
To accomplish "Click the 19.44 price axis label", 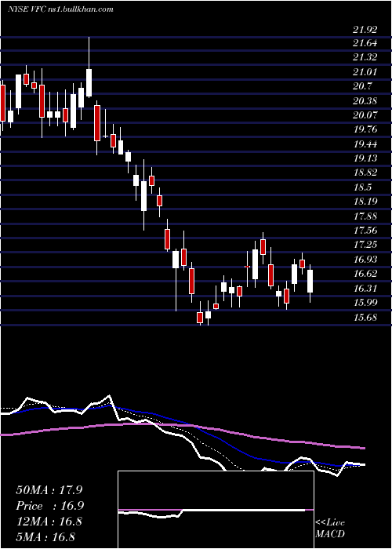I will tap(365, 144).
